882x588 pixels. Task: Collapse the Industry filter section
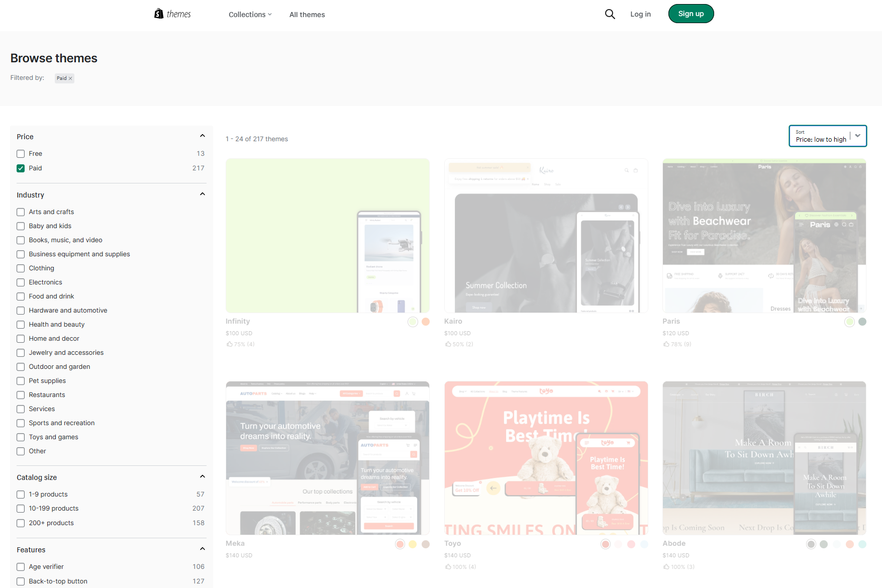[x=203, y=194]
